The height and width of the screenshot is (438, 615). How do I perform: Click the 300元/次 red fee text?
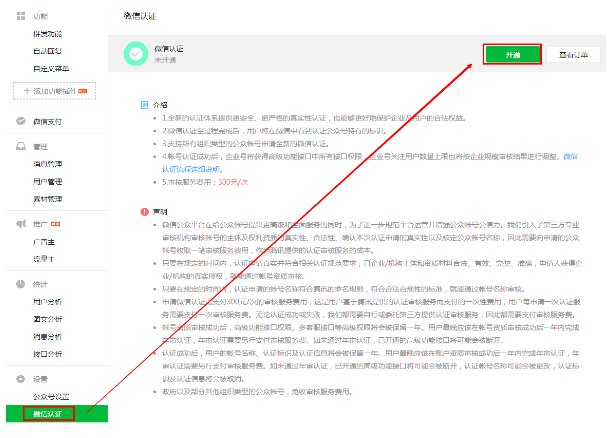pyautogui.click(x=233, y=182)
